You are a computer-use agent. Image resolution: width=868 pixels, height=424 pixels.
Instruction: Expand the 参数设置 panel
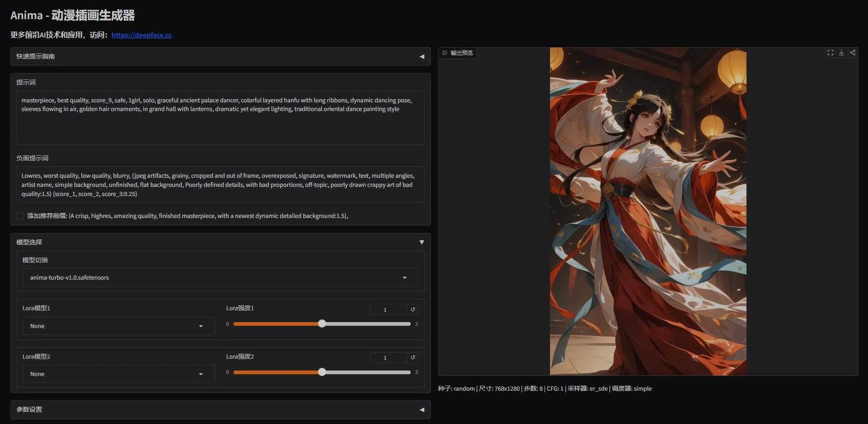(x=220, y=409)
